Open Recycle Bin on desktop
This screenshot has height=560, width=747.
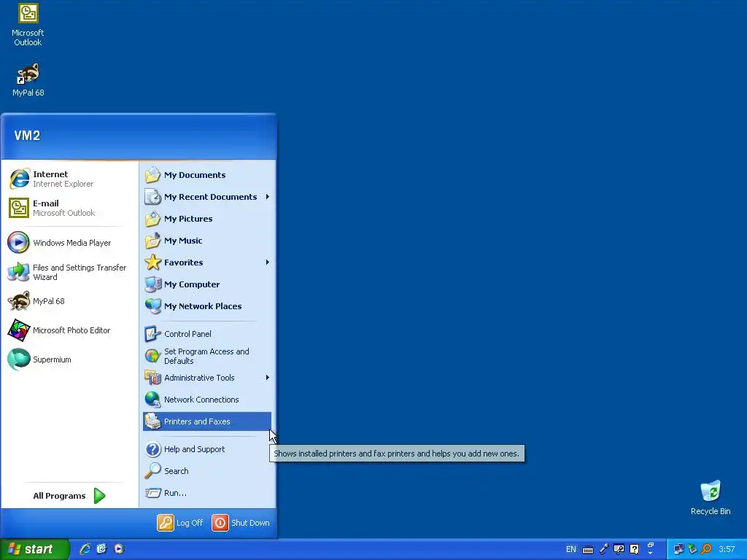(711, 497)
